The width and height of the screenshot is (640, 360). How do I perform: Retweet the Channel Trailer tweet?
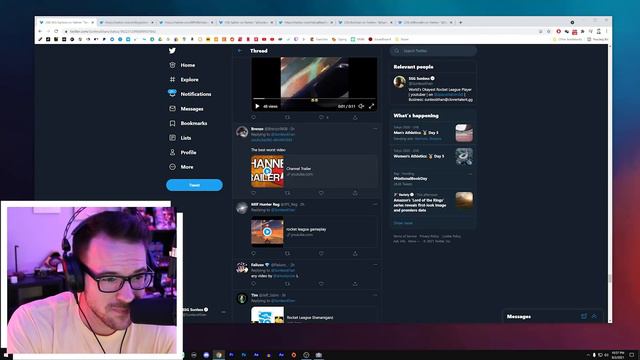[287, 193]
